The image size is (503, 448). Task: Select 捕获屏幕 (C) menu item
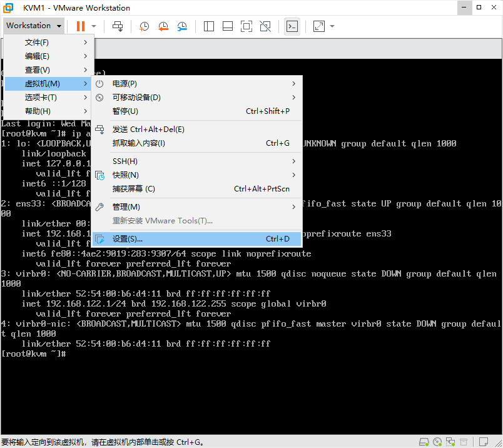pyautogui.click(x=197, y=189)
